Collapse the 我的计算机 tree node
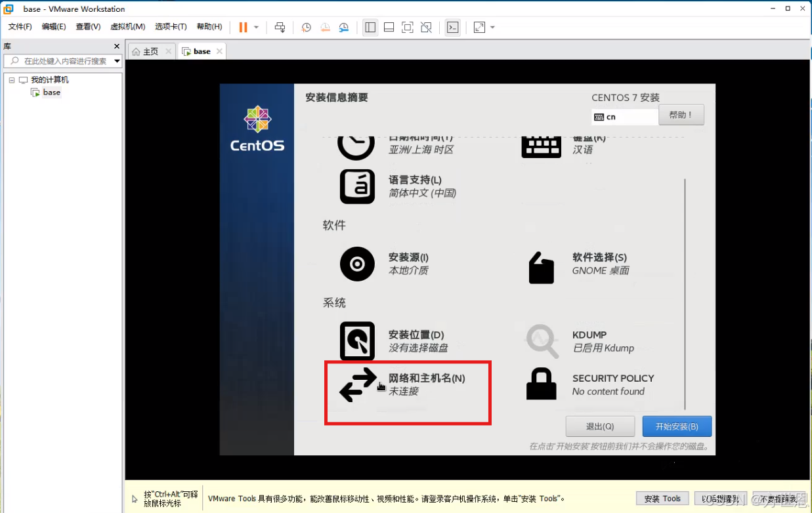Image resolution: width=812 pixels, height=513 pixels. (x=12, y=80)
